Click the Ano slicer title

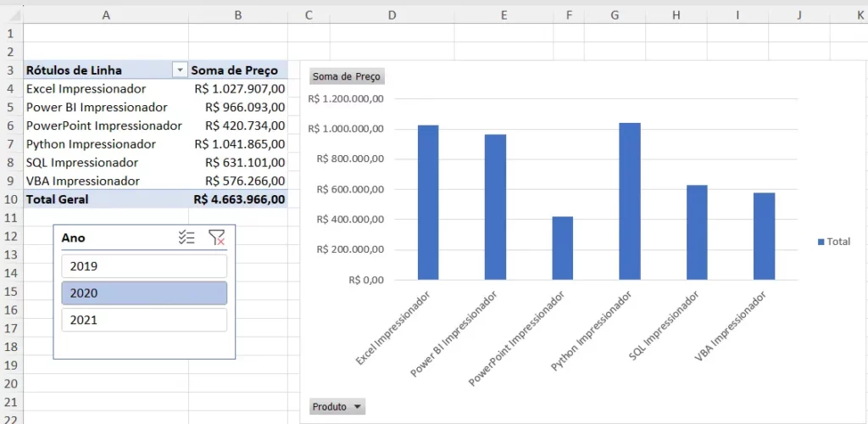click(x=74, y=237)
